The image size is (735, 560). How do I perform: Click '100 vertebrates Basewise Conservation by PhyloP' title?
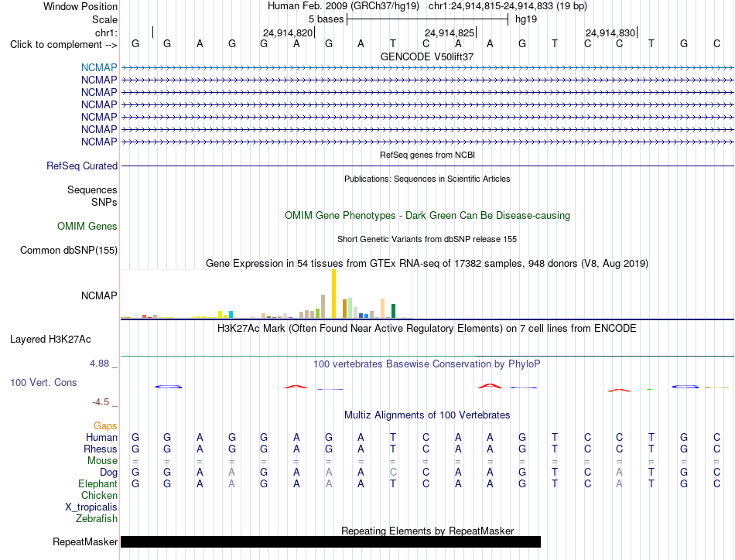tap(427, 364)
